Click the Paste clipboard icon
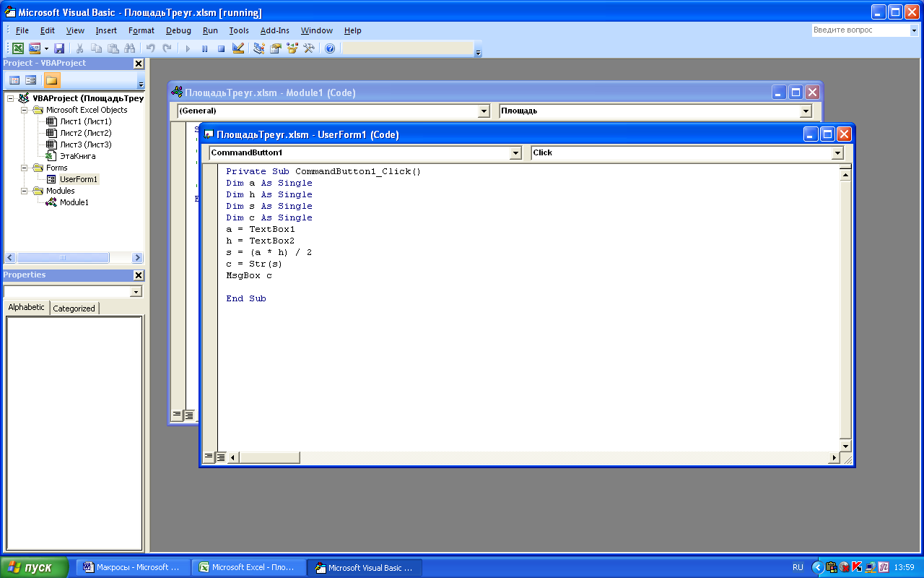 (x=113, y=48)
